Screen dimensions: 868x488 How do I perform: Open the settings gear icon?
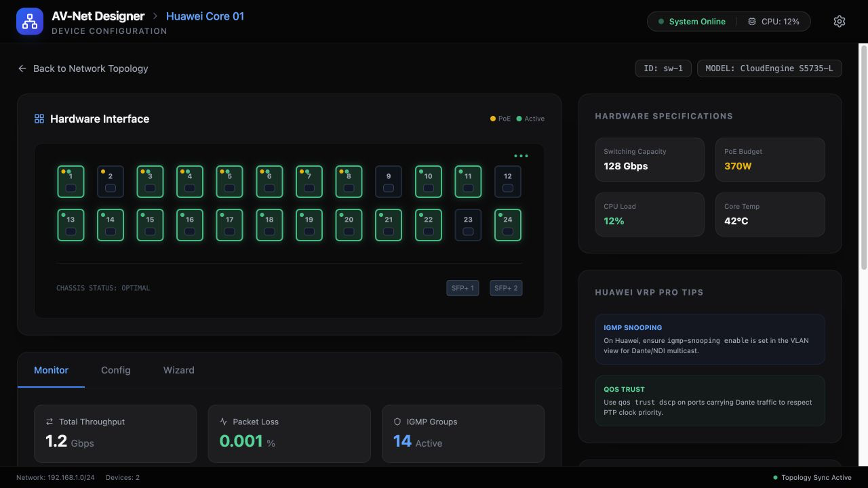point(840,22)
